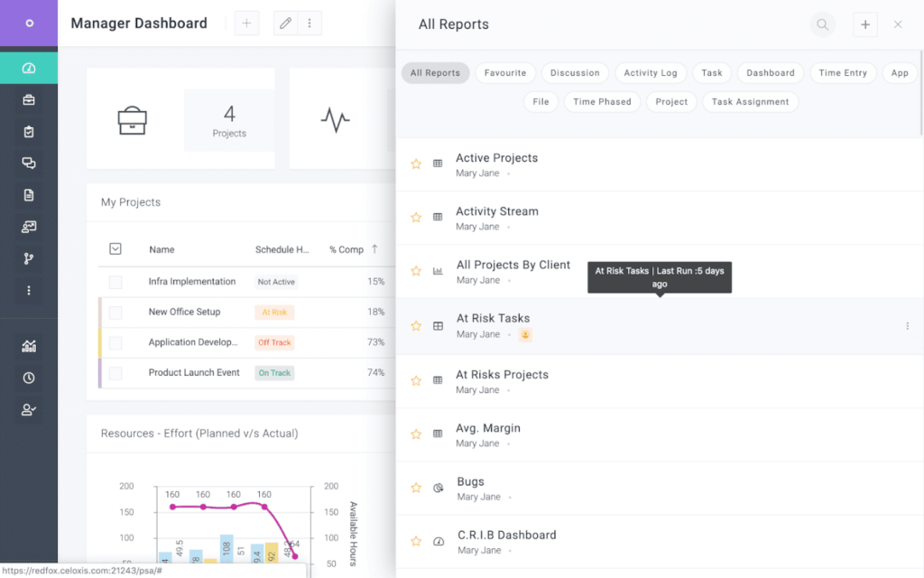Open the reports chart icon in sidebar
This screenshot has height=578, width=924.
(x=28, y=346)
